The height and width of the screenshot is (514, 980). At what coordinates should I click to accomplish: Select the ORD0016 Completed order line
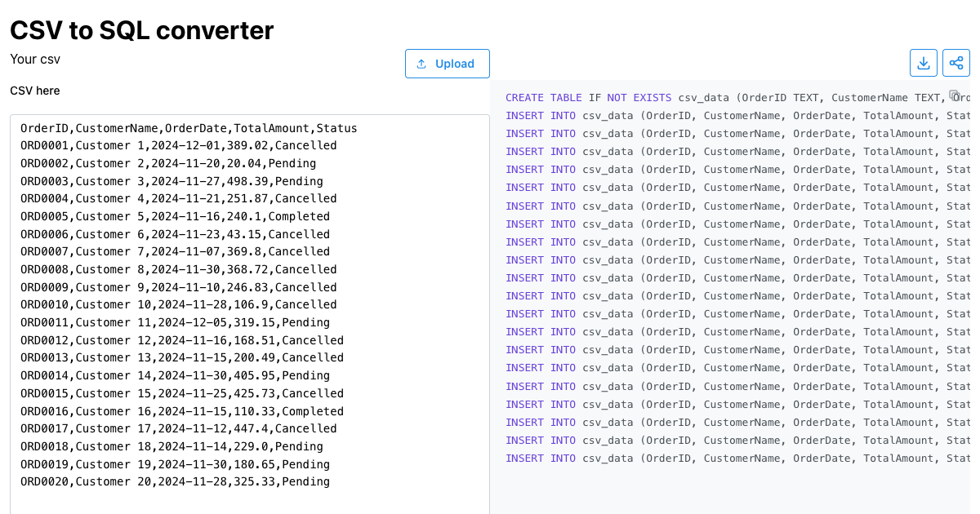click(181, 411)
